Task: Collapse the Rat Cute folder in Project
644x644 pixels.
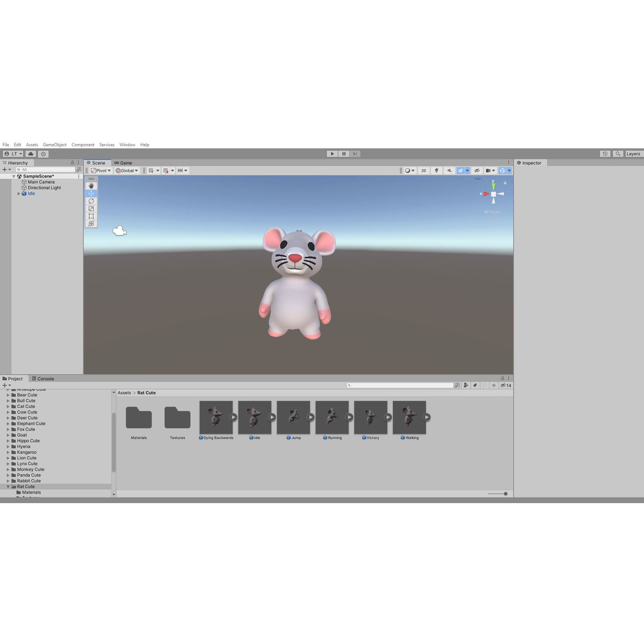Action: point(8,486)
